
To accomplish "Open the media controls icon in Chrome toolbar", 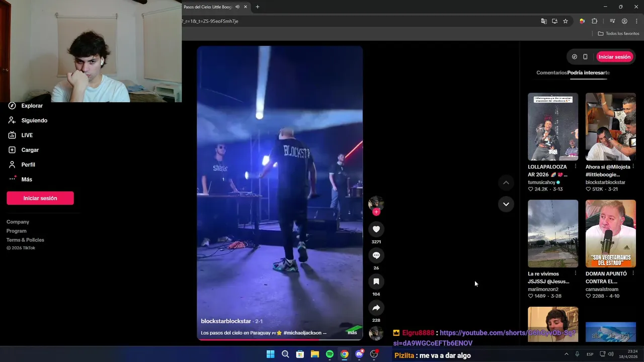I will point(612,21).
